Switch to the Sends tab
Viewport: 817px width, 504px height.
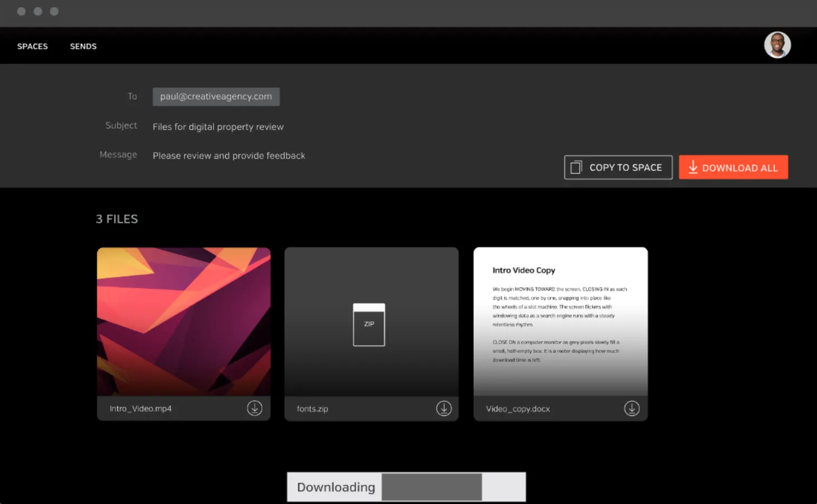click(84, 46)
